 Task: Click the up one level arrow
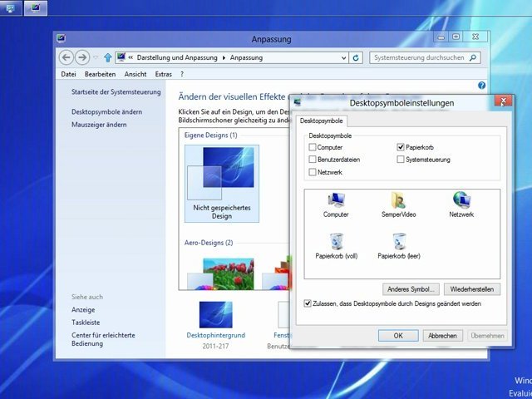(108, 57)
